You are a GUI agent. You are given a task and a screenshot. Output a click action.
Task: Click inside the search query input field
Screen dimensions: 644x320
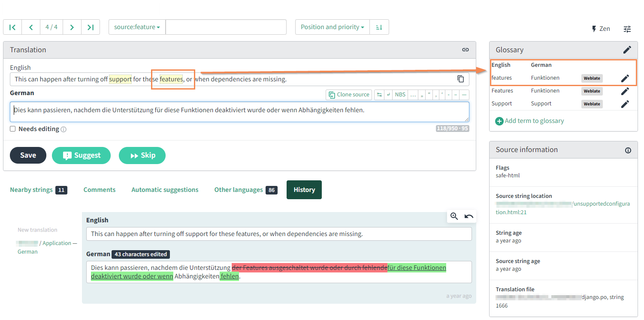point(226,27)
